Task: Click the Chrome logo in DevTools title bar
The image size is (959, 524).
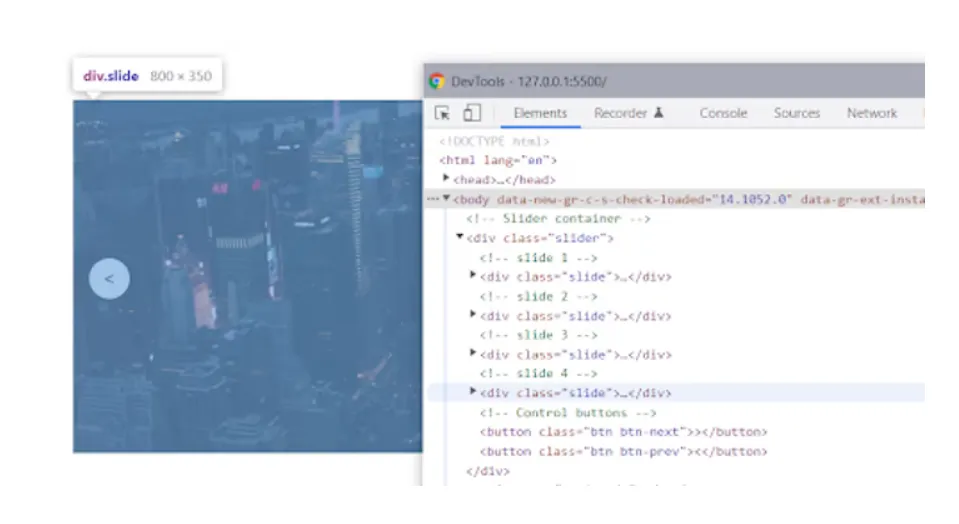Action: [x=437, y=81]
